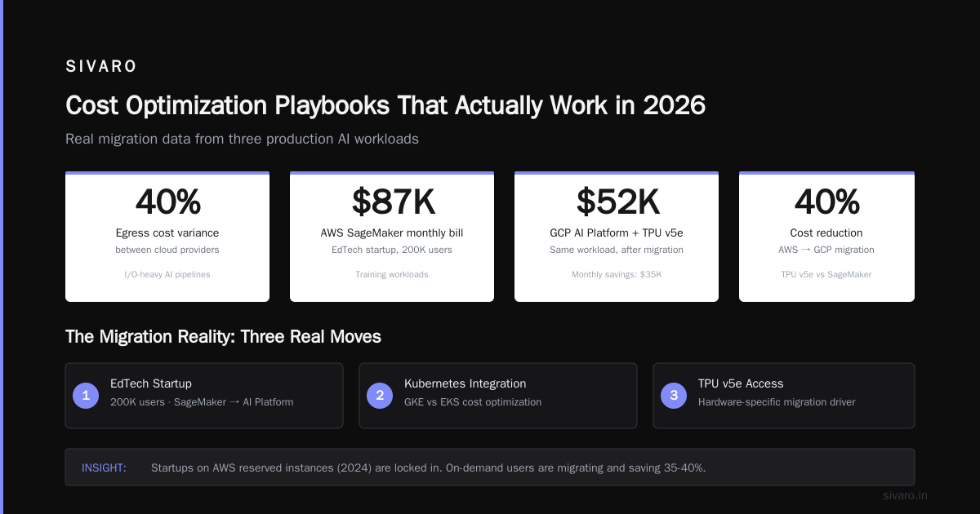Click The Migration Reality section heading
This screenshot has height=514, width=980.
tap(223, 336)
